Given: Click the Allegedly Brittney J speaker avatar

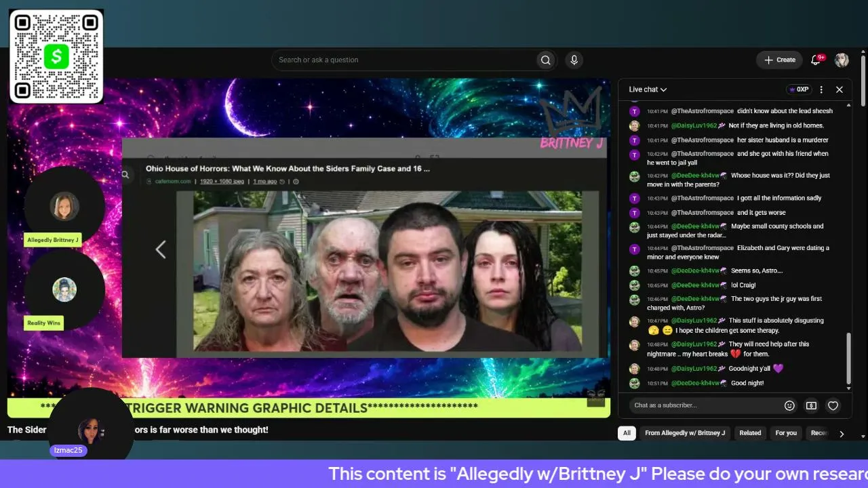Looking at the screenshot, I should click(x=64, y=206).
